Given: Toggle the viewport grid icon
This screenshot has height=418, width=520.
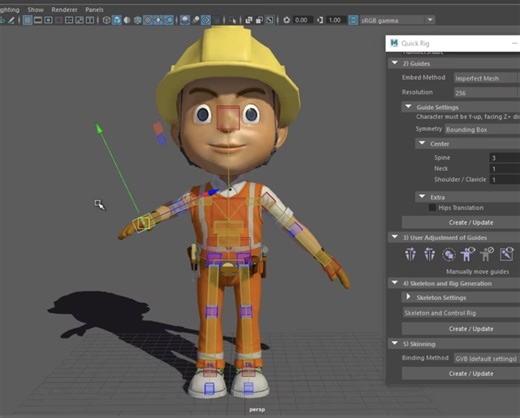Looking at the screenshot, I should 27,20.
